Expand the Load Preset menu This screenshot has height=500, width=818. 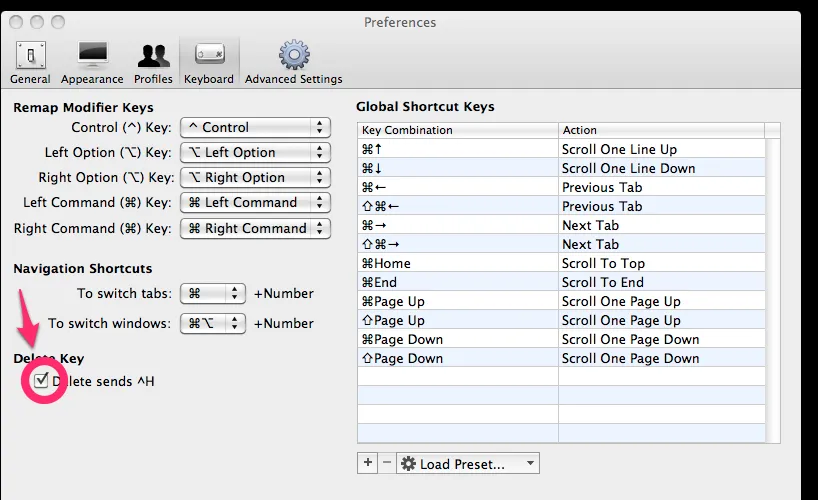click(468, 464)
